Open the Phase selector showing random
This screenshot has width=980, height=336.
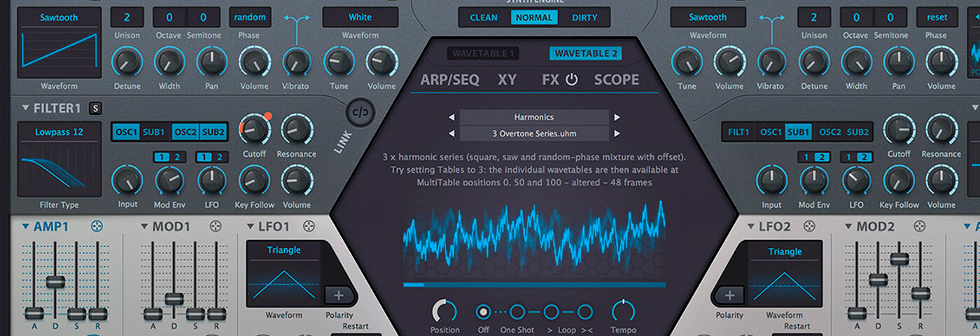[x=249, y=17]
